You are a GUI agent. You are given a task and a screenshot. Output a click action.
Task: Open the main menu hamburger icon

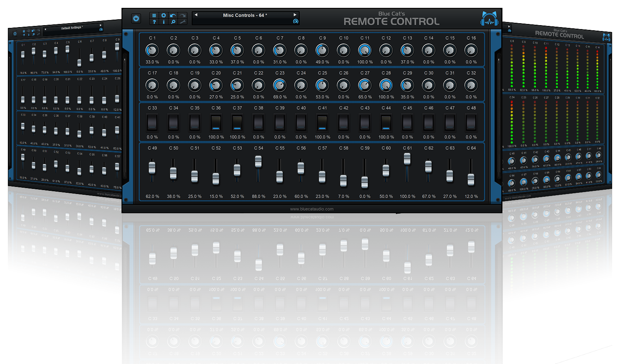pyautogui.click(x=154, y=16)
